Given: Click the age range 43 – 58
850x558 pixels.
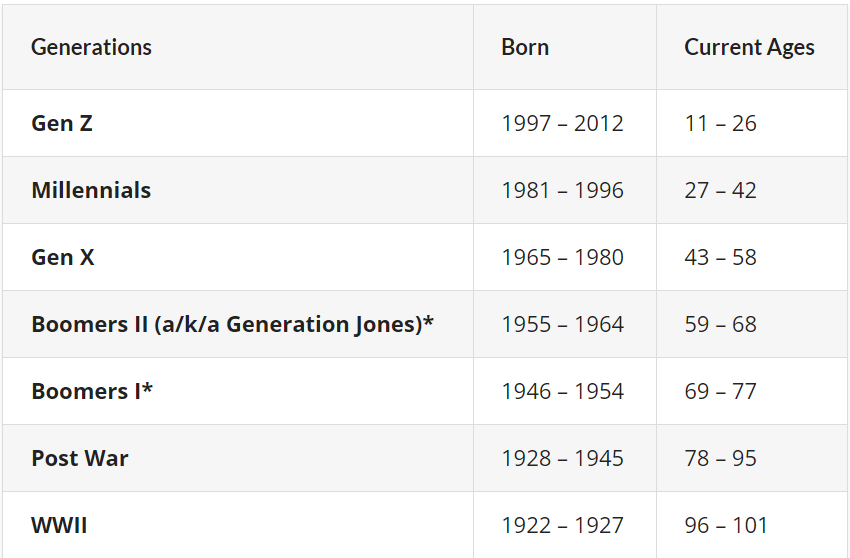Looking at the screenshot, I should 720,257.
